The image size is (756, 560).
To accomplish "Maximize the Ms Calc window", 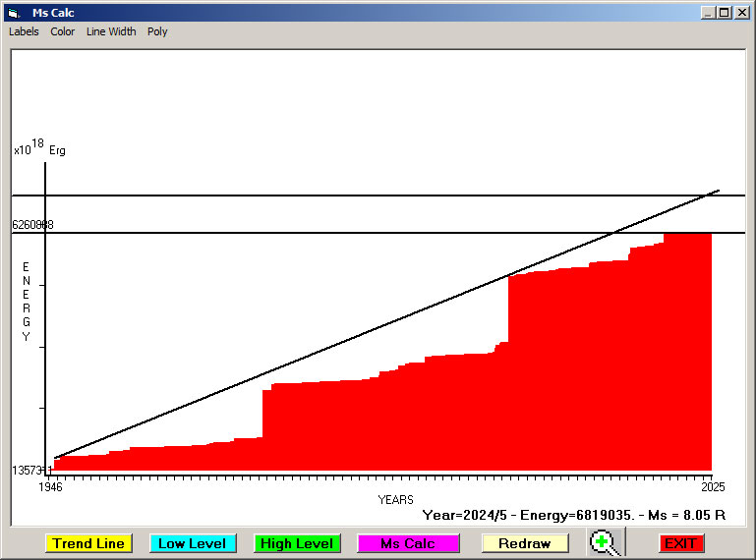I will pos(724,13).
